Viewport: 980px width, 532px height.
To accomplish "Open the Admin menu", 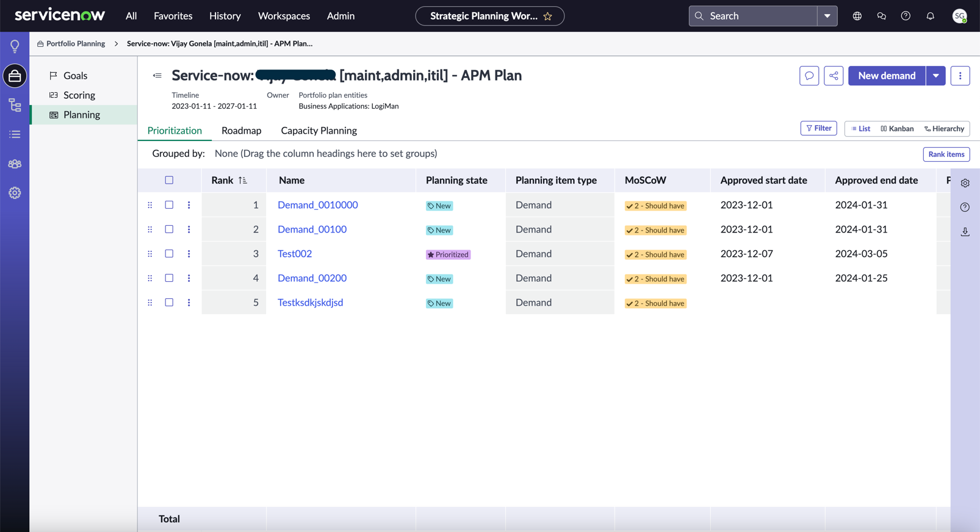I will (x=340, y=16).
